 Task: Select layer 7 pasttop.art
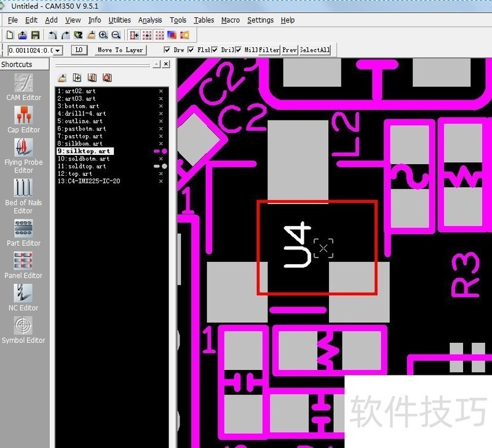click(x=80, y=136)
